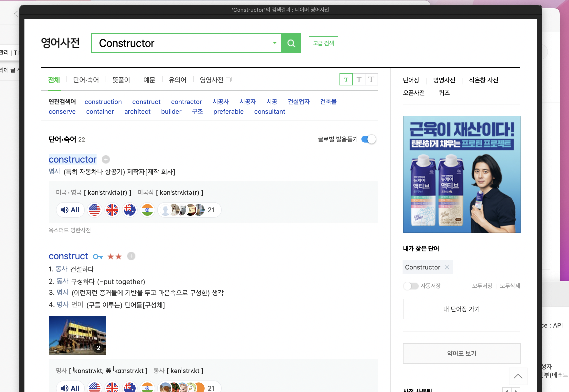The width and height of the screenshot is (569, 392).
Task: Play Australian flag pronunciation of constructor
Action: click(130, 210)
